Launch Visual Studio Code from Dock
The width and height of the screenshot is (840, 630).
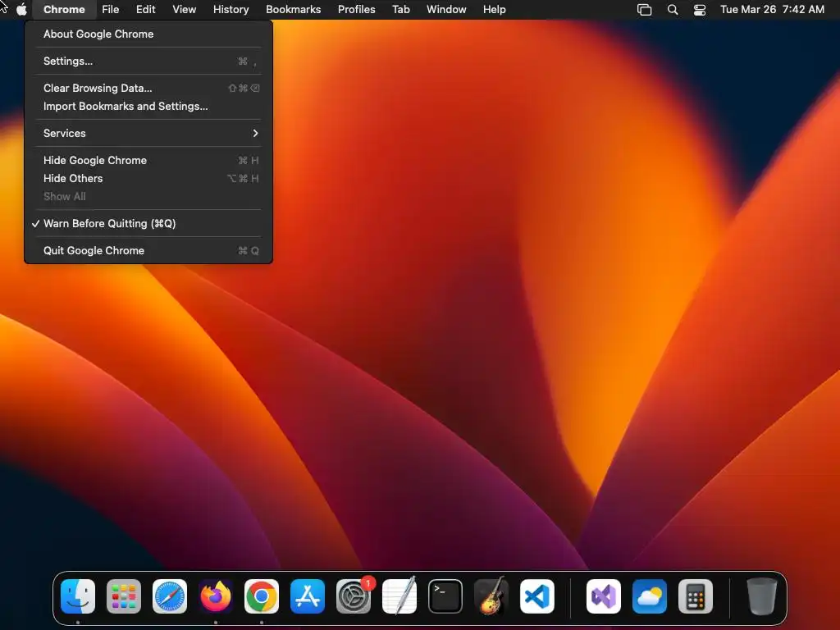(537, 596)
